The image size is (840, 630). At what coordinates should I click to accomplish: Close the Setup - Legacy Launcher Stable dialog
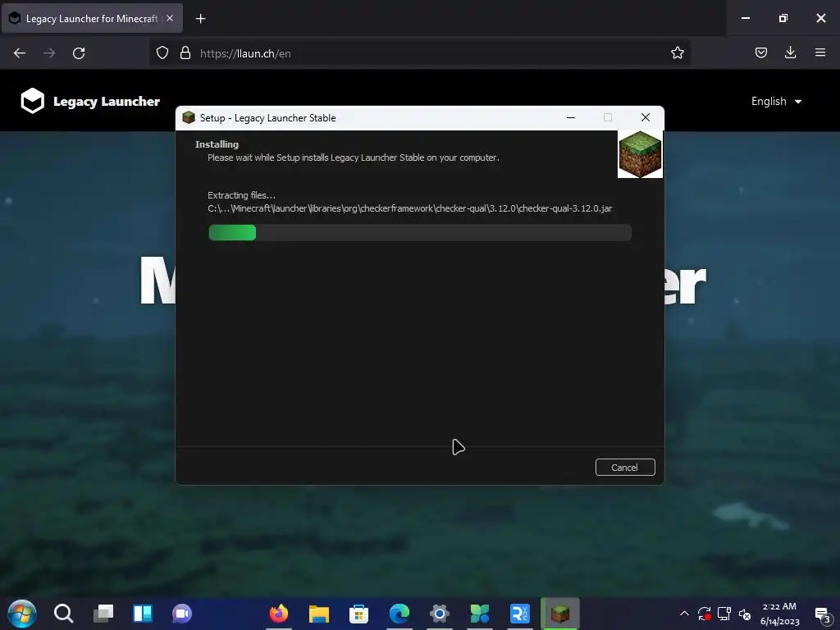[645, 118]
